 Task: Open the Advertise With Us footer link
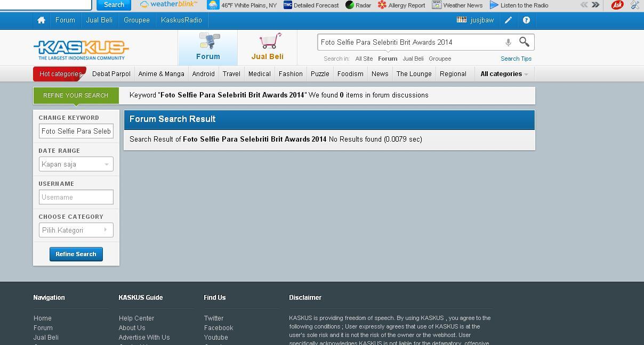(144, 338)
